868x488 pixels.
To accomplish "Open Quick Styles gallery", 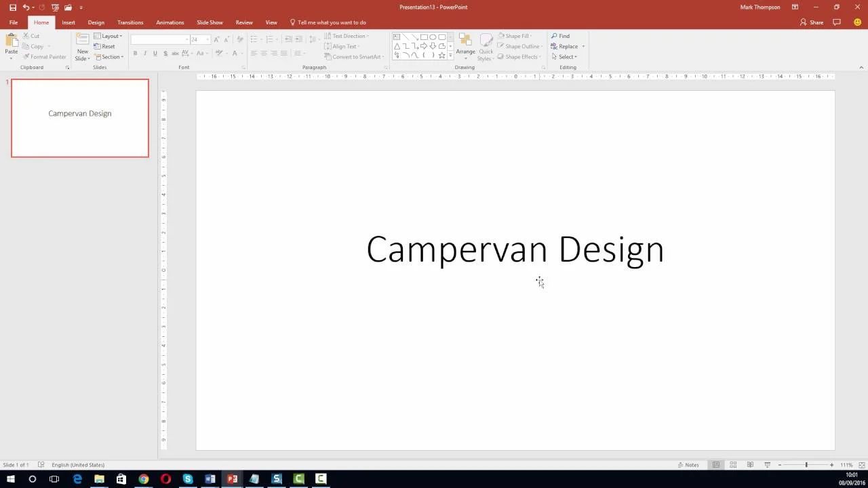I will [486, 47].
